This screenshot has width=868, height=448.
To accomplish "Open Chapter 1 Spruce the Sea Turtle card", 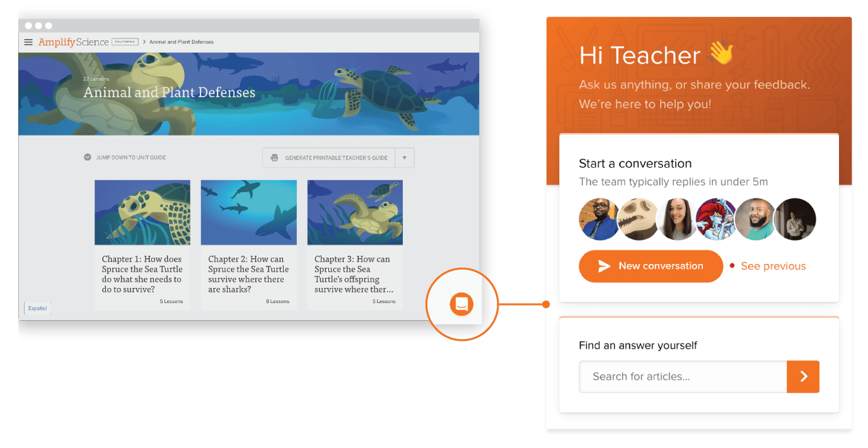I will (x=142, y=244).
